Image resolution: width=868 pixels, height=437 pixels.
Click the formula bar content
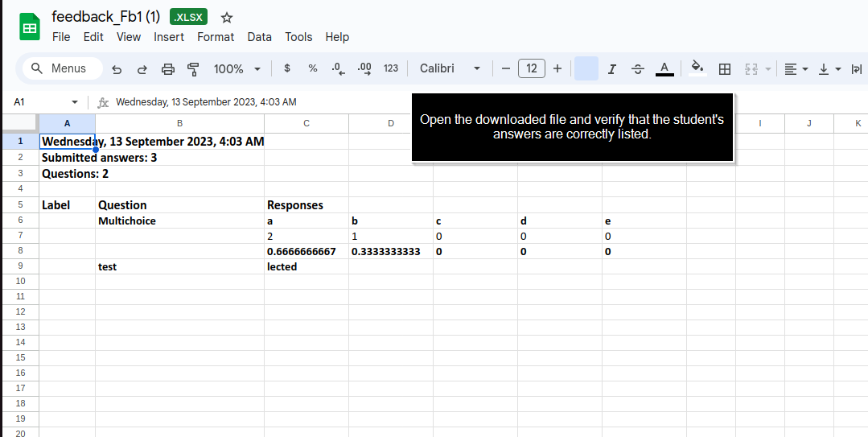pos(206,102)
